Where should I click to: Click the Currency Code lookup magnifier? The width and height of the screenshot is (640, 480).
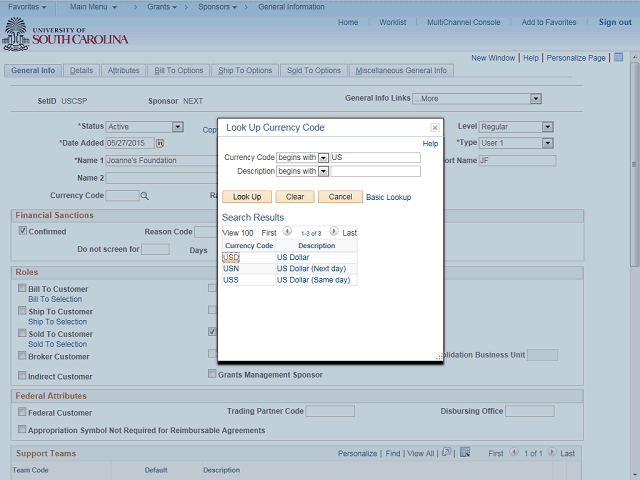[144, 196]
